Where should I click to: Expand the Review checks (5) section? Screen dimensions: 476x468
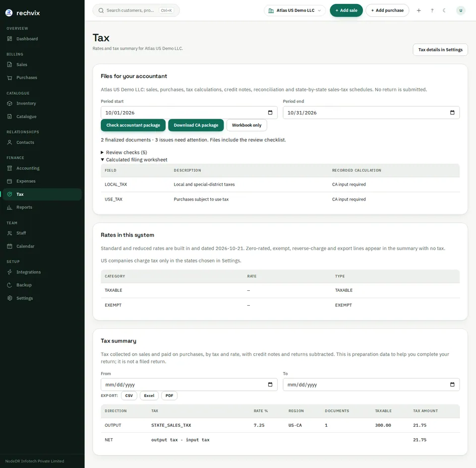tap(124, 152)
